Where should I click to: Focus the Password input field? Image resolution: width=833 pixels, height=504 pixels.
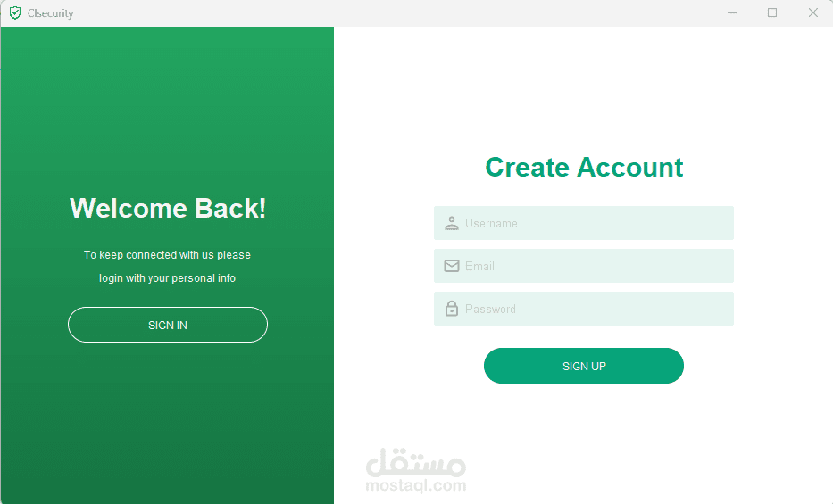(583, 309)
